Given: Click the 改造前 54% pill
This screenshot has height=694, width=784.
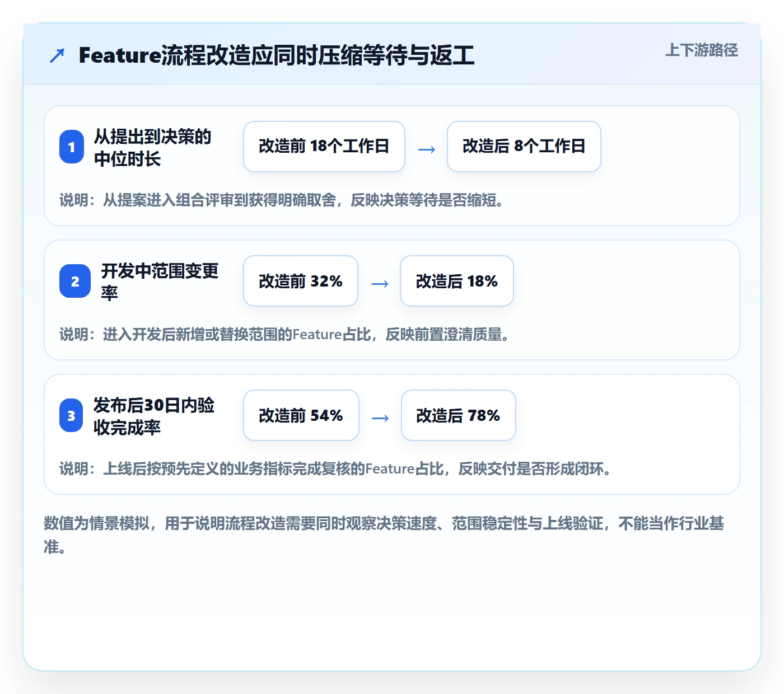Looking at the screenshot, I should 301,415.
